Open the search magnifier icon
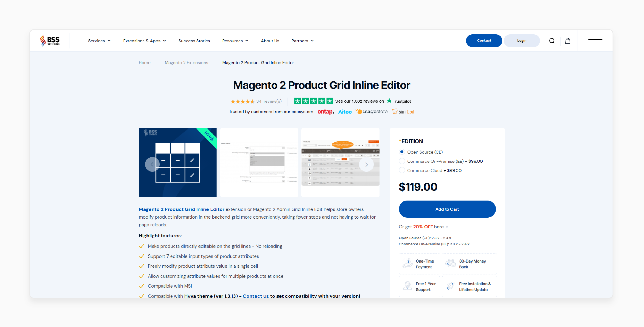 552,41
